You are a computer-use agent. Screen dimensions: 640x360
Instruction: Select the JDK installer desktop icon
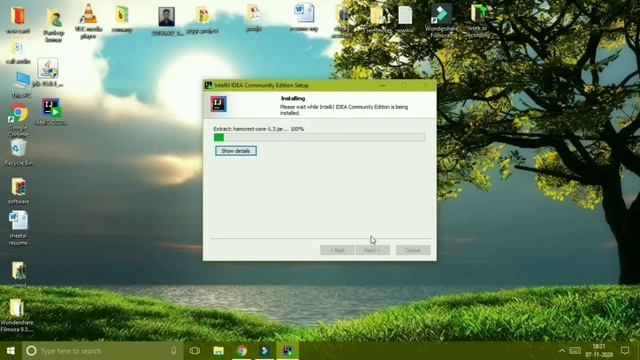coord(48,72)
